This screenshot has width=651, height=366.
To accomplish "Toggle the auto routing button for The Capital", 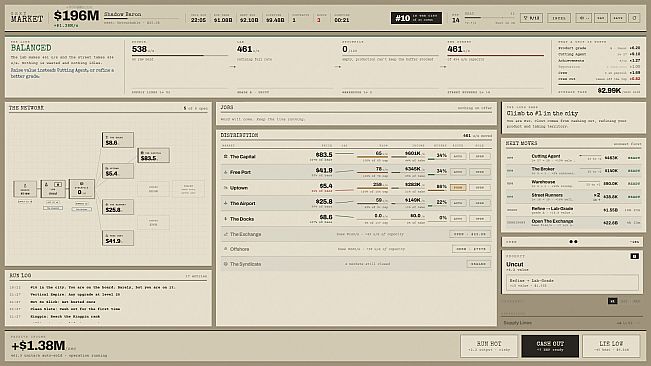I will point(458,156).
